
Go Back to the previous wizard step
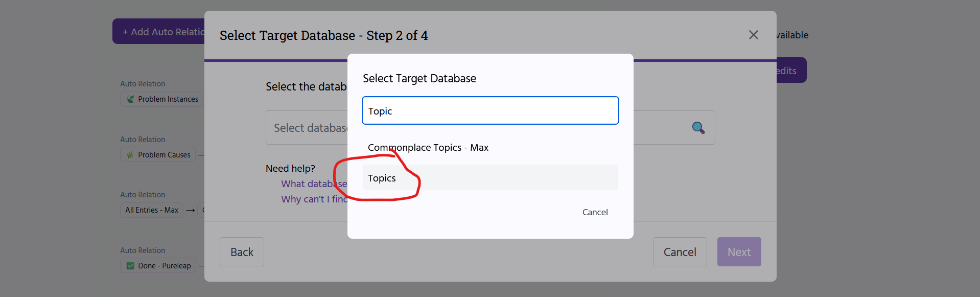coord(242,252)
